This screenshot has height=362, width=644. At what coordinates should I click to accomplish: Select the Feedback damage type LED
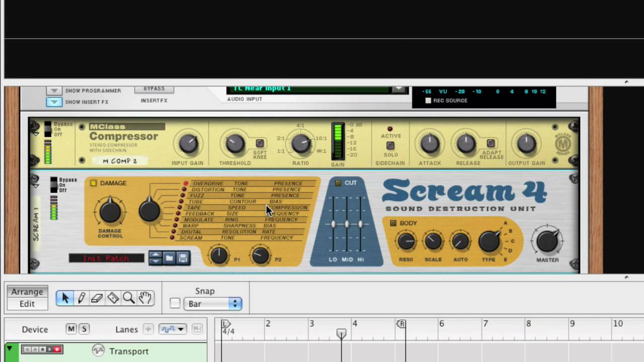(x=178, y=214)
